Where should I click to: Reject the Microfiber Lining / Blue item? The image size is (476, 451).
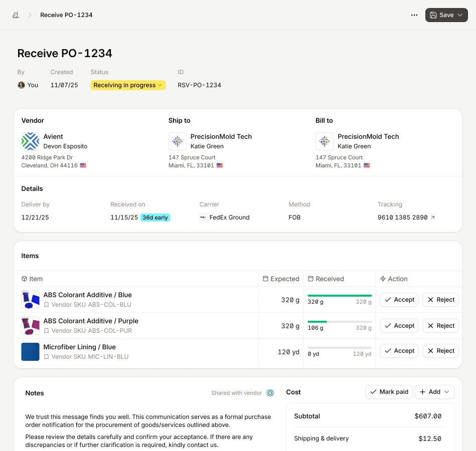pyautogui.click(x=440, y=351)
